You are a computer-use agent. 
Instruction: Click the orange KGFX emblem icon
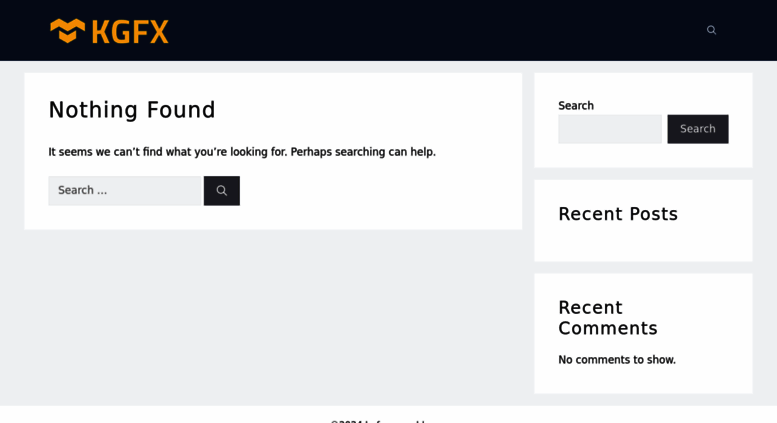tap(67, 30)
